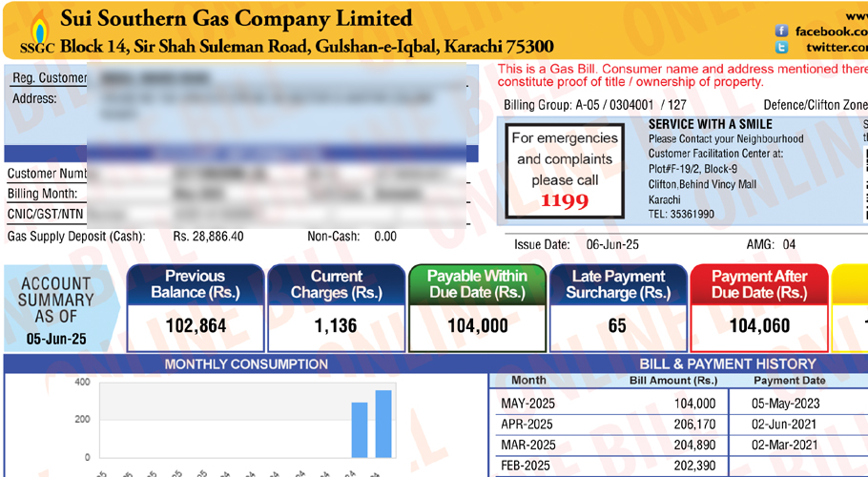
Task: Click the MONTHLY CONSUMPTION section header
Action: 246,364
